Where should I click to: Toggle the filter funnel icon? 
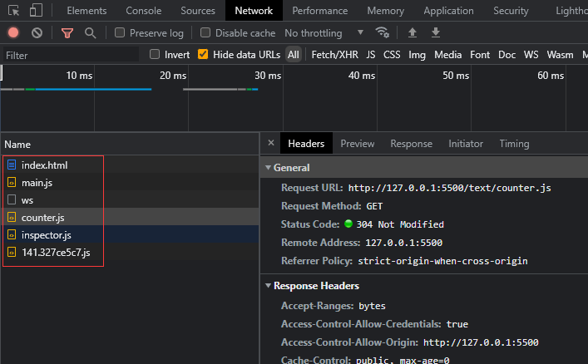point(67,33)
